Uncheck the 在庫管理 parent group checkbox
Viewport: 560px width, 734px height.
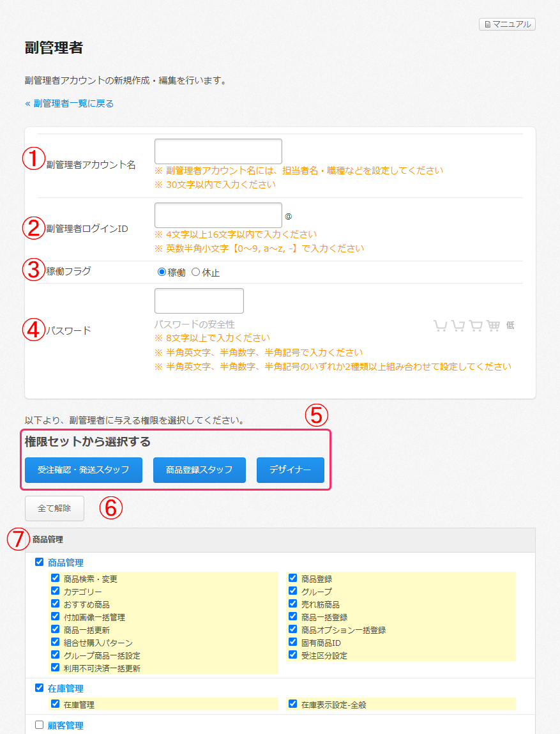pos(40,688)
